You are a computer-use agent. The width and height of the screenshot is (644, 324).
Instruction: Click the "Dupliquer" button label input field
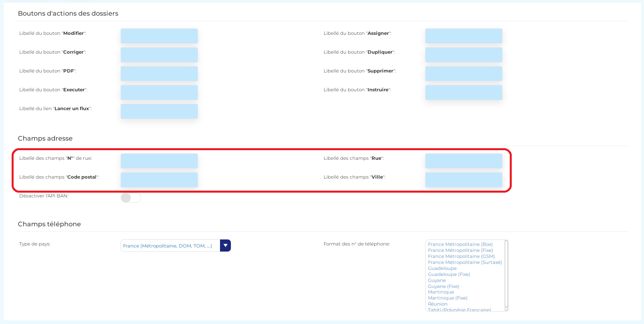click(x=464, y=54)
